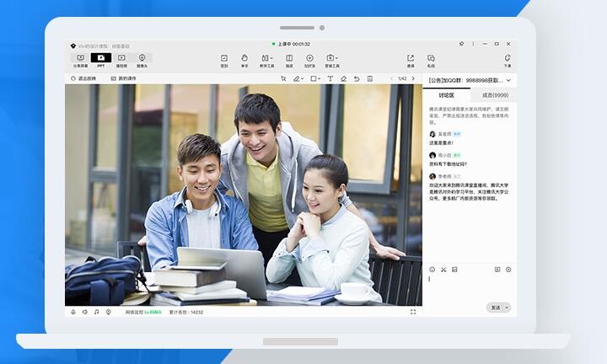The image size is (607, 364).
Task: Click the undo arrow icon
Action: [x=357, y=78]
